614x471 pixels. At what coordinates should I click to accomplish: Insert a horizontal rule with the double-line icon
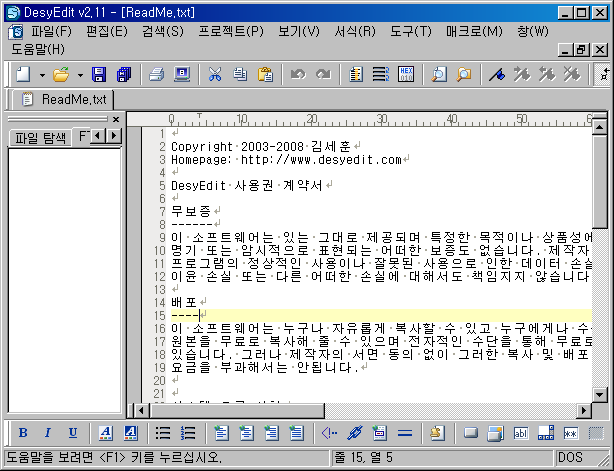(405, 433)
